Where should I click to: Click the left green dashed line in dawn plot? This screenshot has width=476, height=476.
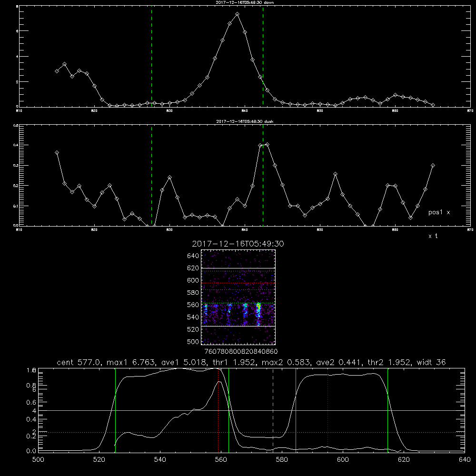(x=151, y=57)
